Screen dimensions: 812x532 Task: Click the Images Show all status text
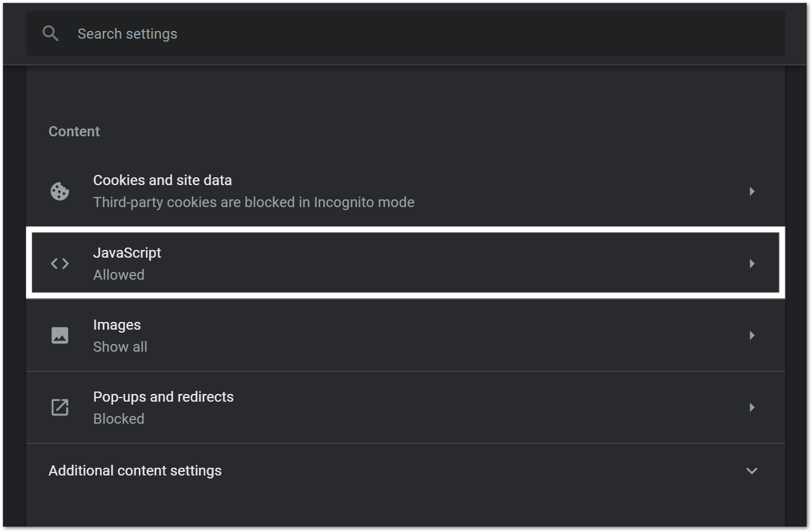[120, 347]
